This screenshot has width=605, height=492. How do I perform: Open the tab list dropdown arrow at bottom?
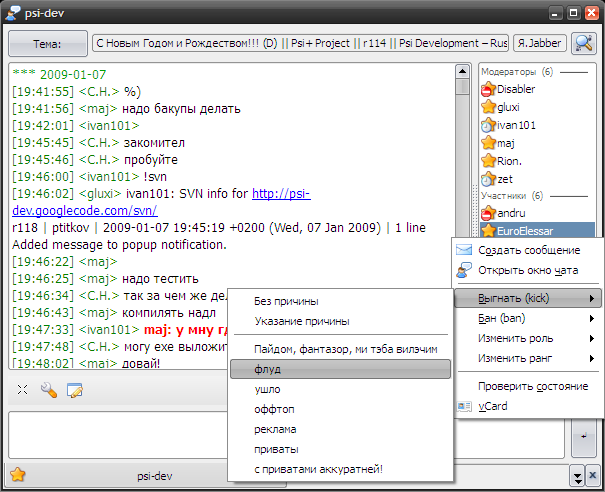(x=577, y=475)
